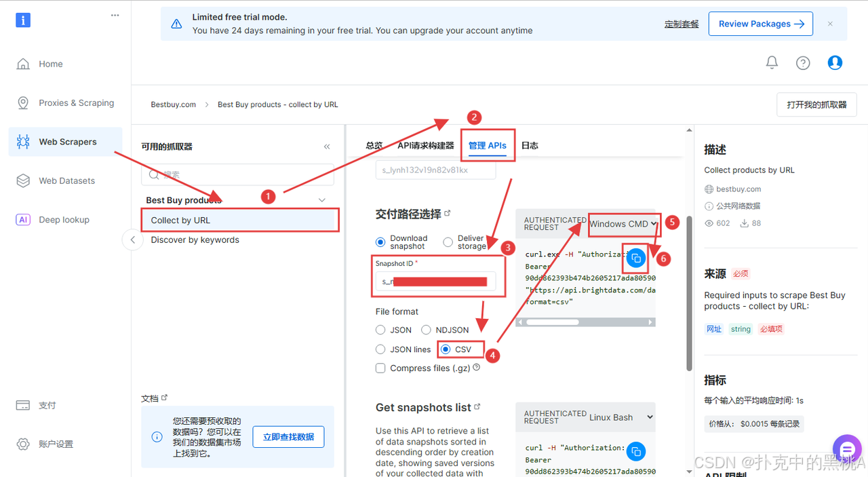868x477 pixels.
Task: Click the Bright Data logo icon
Action: pyautogui.click(x=23, y=20)
